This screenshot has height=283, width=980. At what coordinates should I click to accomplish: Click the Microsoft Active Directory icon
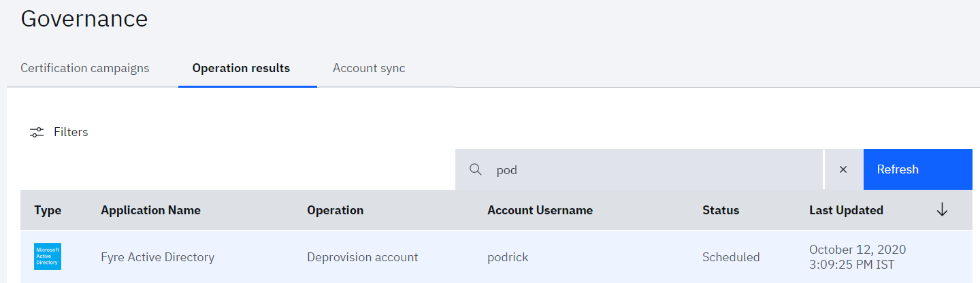(48, 256)
